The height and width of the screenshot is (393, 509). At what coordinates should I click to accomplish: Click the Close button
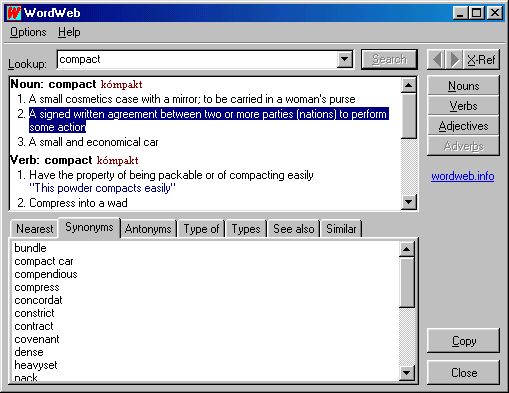(463, 372)
